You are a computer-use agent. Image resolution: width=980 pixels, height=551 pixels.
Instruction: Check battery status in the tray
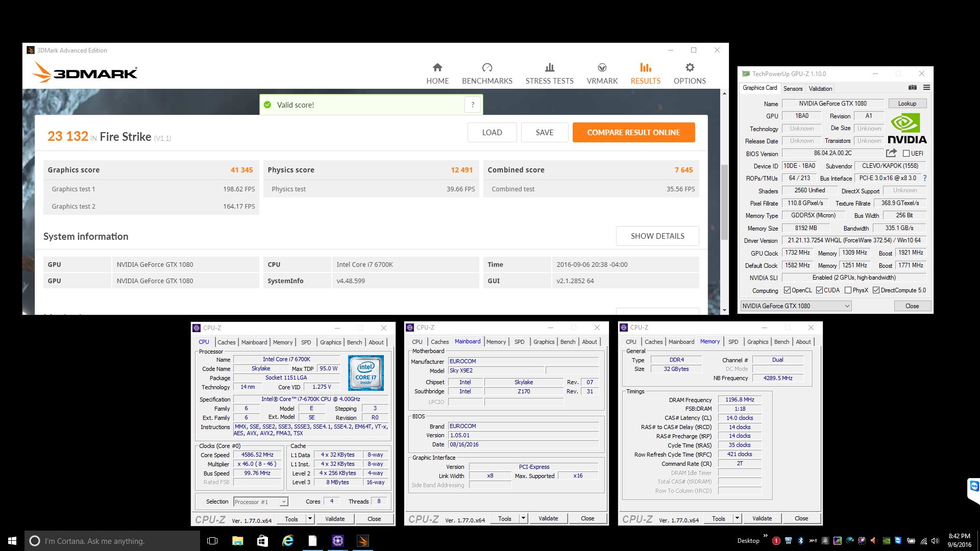click(x=911, y=541)
